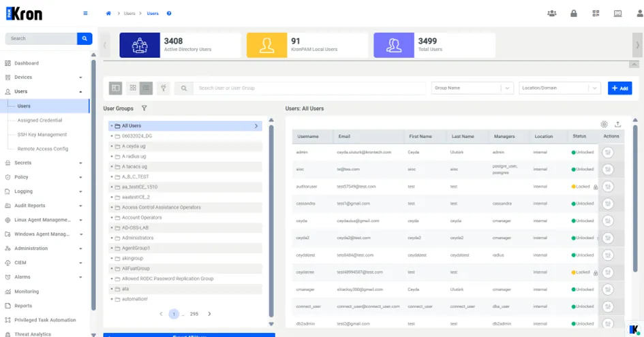Switch to the grid view layout toggle
The image size is (644, 337).
tap(133, 88)
